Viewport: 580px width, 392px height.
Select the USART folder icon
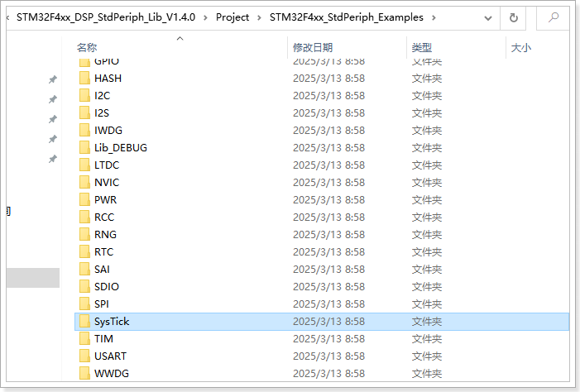(84, 356)
